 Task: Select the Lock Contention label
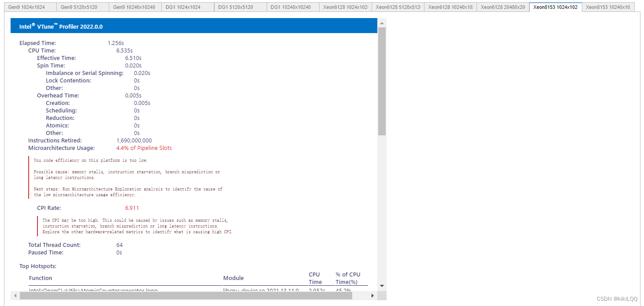point(68,81)
